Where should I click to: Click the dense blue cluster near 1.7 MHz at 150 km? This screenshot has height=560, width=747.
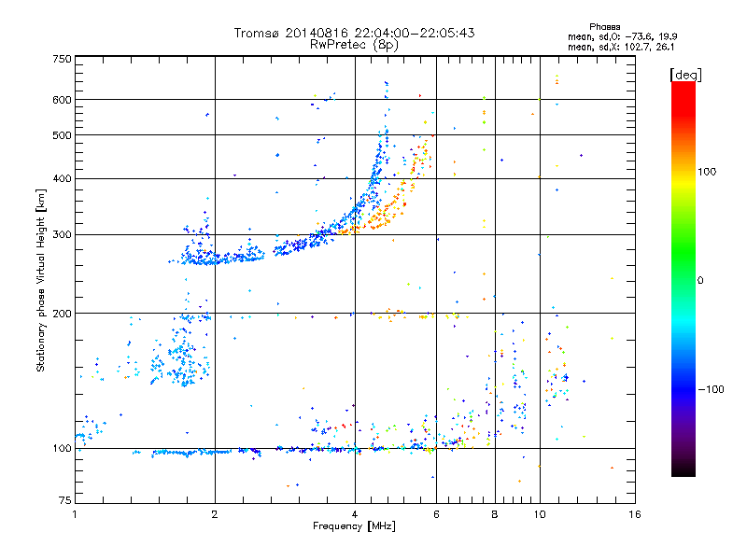pos(182,359)
